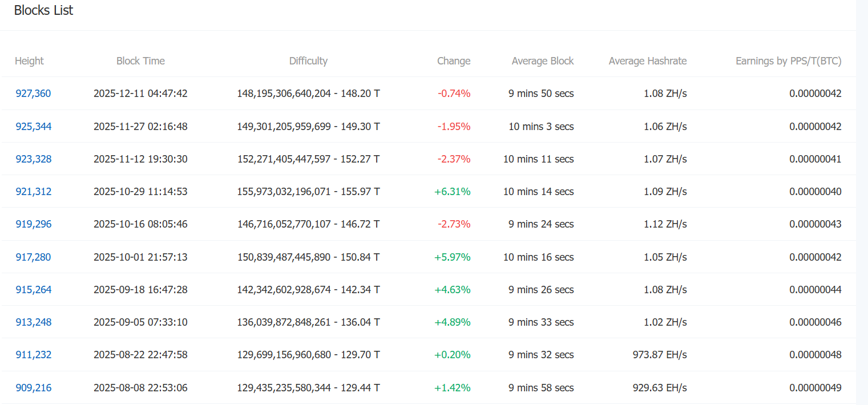Image resolution: width=868 pixels, height=405 pixels.
Task: Click the 973.87 EH/s hashrate cell
Action: (660, 355)
